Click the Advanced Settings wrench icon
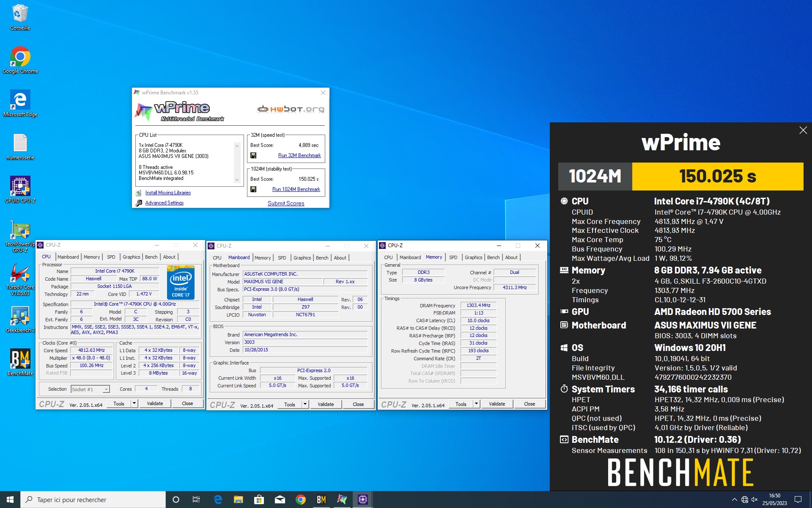The image size is (812, 508). point(138,203)
